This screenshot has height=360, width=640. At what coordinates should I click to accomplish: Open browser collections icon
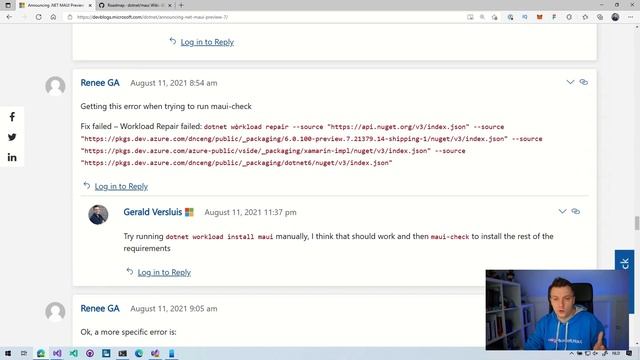click(x=600, y=17)
